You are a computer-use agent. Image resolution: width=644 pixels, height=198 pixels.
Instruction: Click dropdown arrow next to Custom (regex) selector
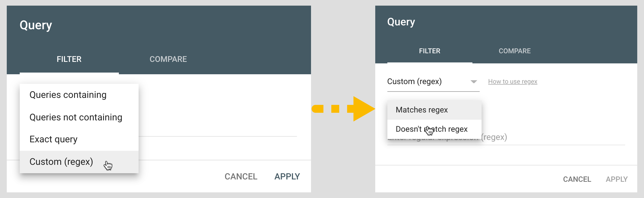point(474,82)
